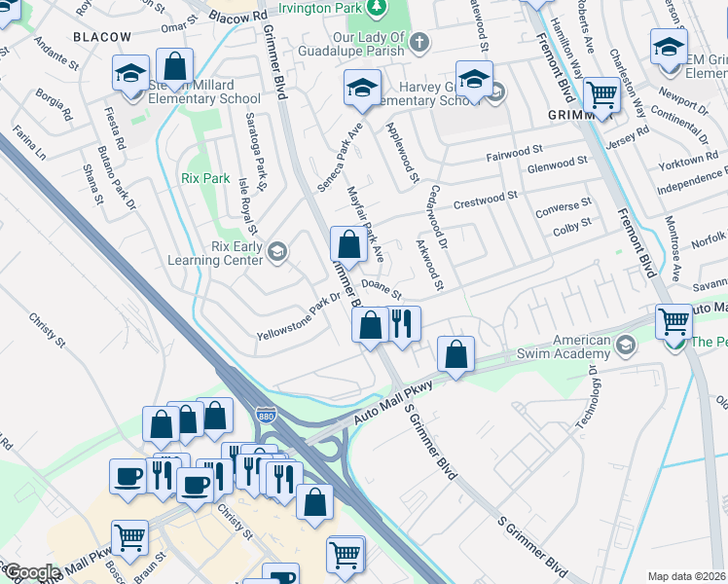Viewport: 728px width, 584px height.
Task: Click the shopping cart marker on Fremont Blvd at Auto Mall
Action: pyautogui.click(x=673, y=322)
